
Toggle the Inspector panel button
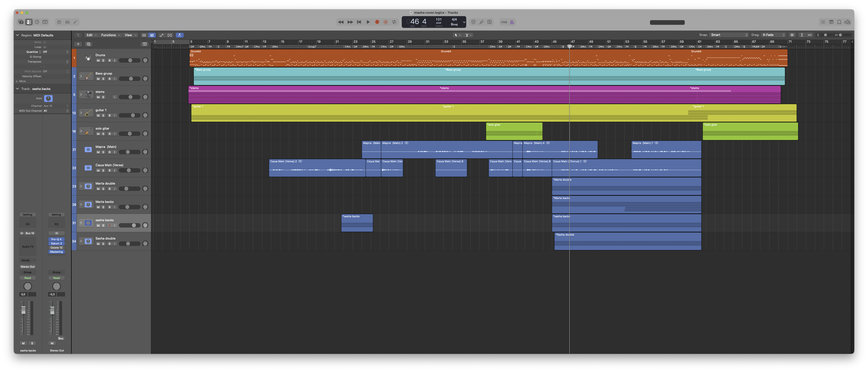coord(29,22)
